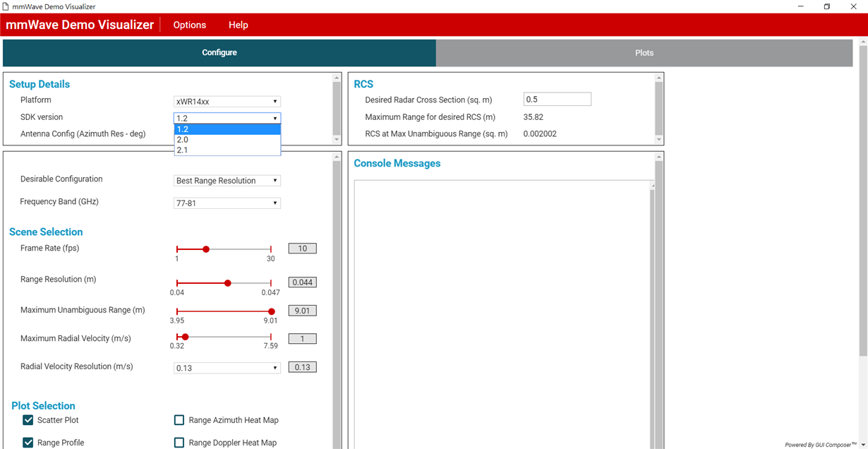The height and width of the screenshot is (449, 868).
Task: Uncheck the Range Profile checkbox
Action: (28, 443)
